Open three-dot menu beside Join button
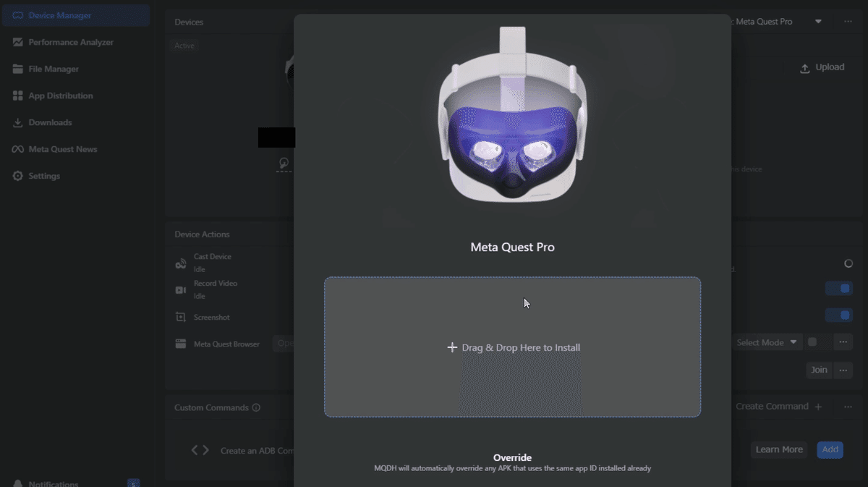 pyautogui.click(x=843, y=370)
